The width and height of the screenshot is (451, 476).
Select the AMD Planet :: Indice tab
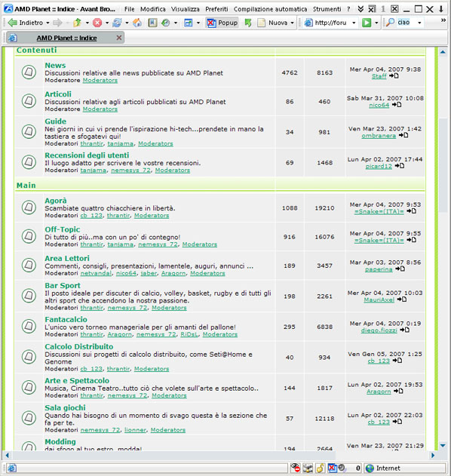[66, 38]
